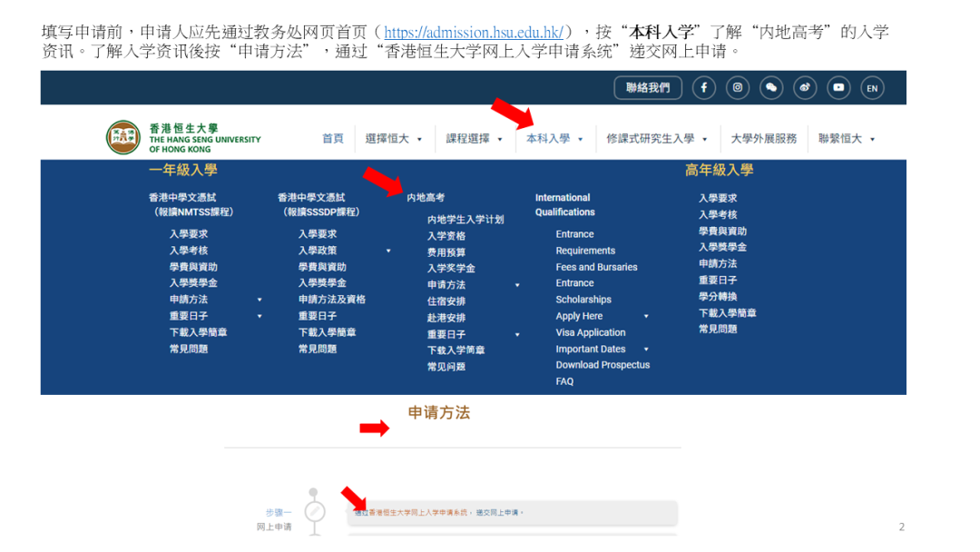This screenshot has height=552, width=980.
Task: Click 香港中學文憑試 (報讀NMTSS課程) heading
Action: pos(191,204)
